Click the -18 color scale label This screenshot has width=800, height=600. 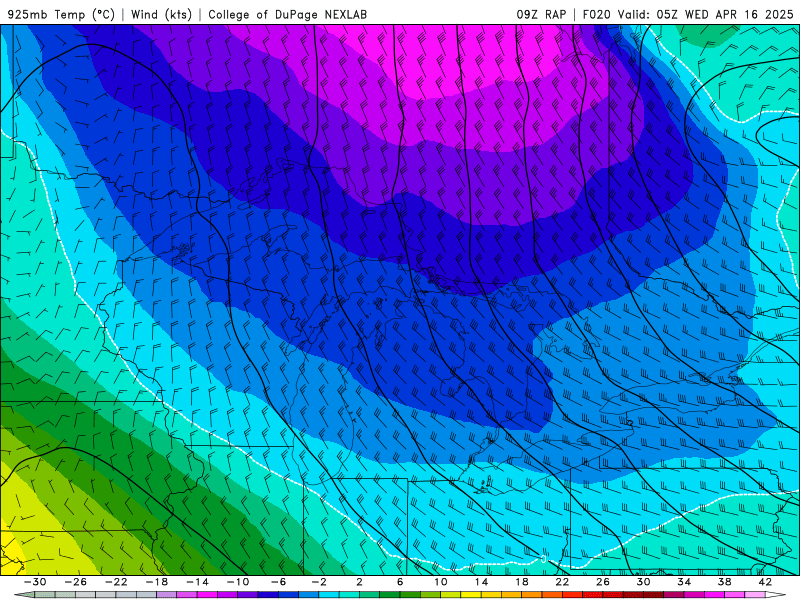[157, 582]
